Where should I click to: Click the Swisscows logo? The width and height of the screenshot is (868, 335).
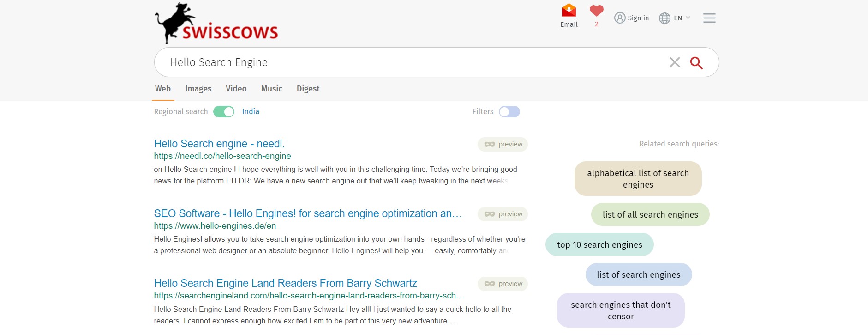click(216, 23)
